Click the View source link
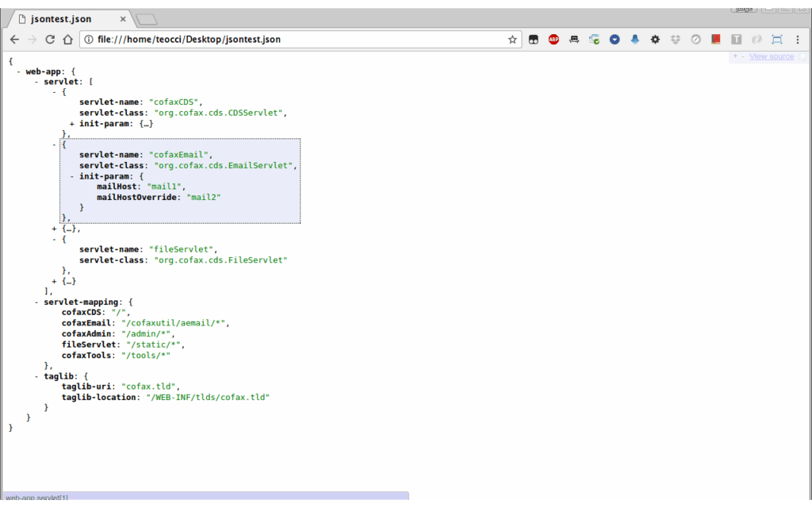 click(771, 56)
